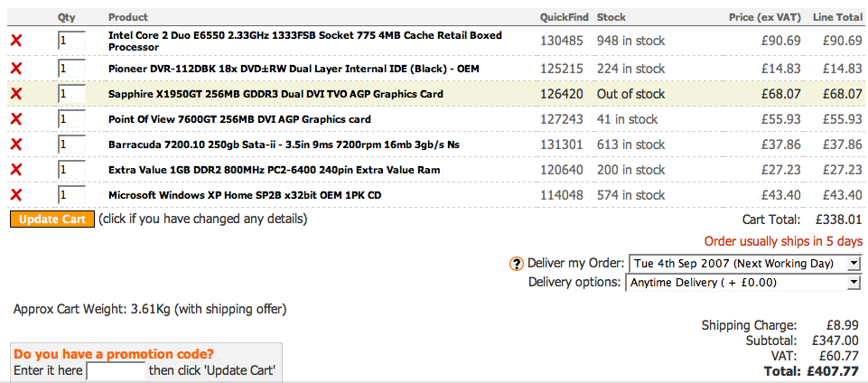The height and width of the screenshot is (383, 868).
Task: Click the Update Cart button
Action: [x=51, y=220]
